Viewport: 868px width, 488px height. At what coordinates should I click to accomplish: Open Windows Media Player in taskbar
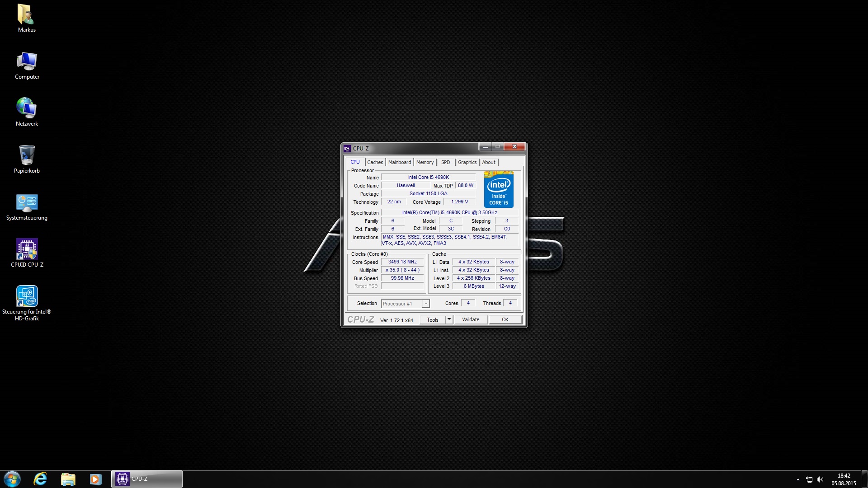[95, 479]
